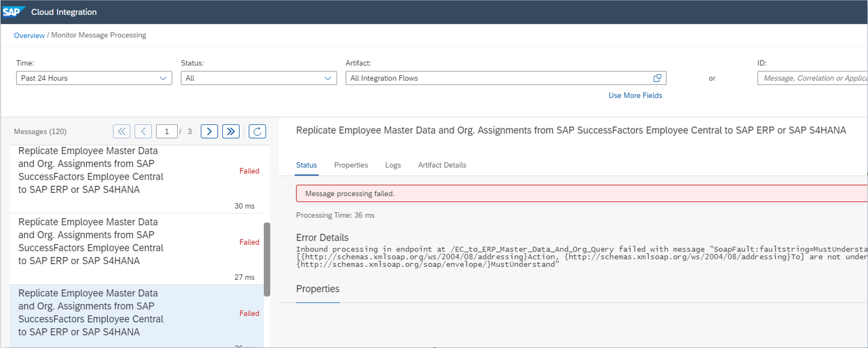868x348 pixels.
Task: Click the Properties section heading
Action: point(318,289)
